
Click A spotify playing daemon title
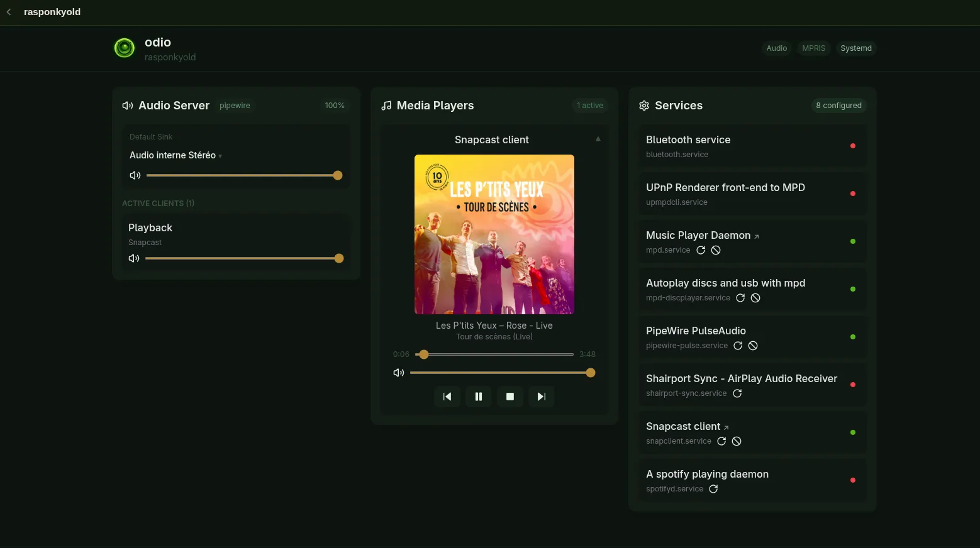(x=707, y=474)
